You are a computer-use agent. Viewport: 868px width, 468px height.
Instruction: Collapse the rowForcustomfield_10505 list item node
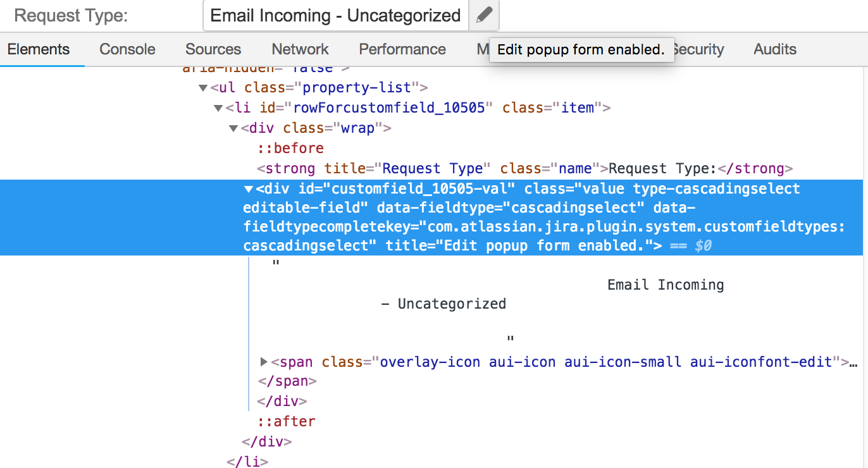tap(218, 108)
